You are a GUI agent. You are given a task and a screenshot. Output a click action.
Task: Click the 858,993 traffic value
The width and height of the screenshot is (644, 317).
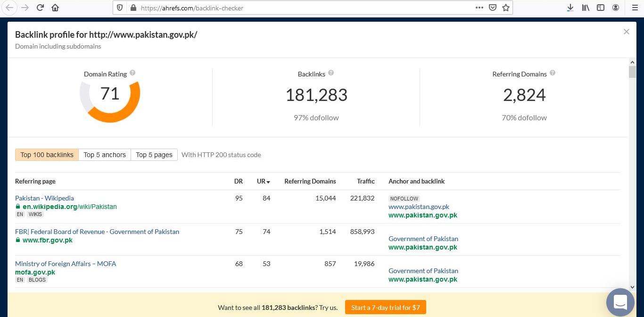[x=363, y=232]
